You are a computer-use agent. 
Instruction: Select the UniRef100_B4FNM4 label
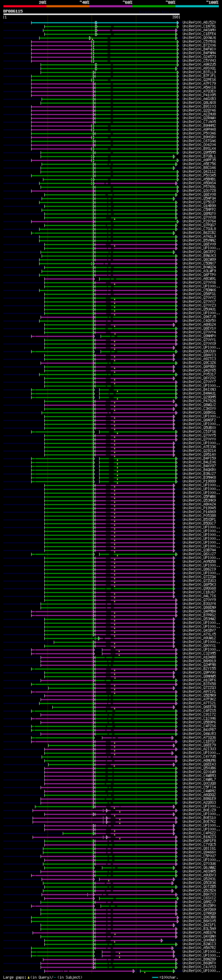[x=199, y=53]
